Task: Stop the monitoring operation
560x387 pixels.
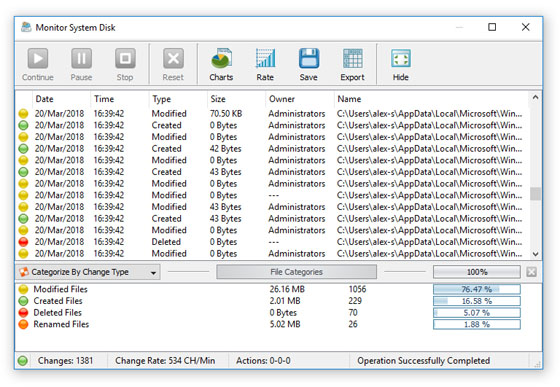Action: [125, 65]
